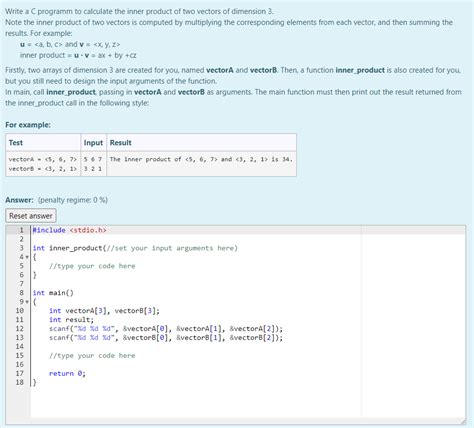Screen dimensions: 474x428
Task: Click the inner_product function declaration on line 3
Action: click(135, 248)
